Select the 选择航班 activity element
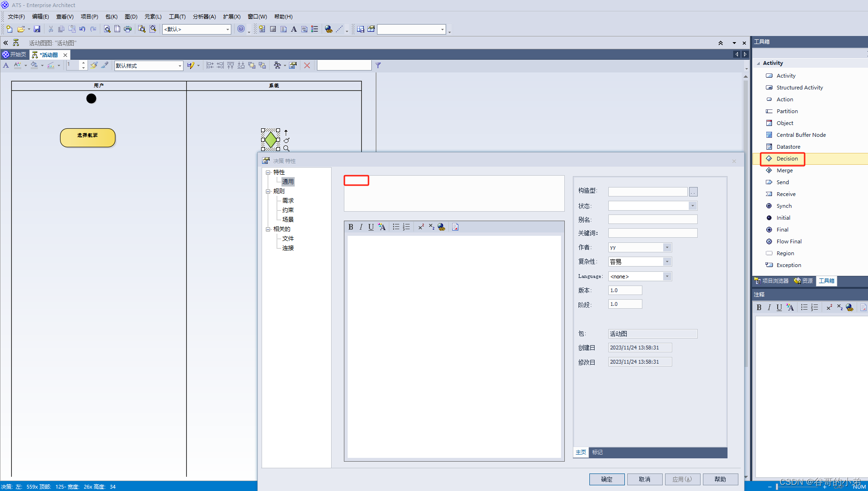Screen dimensions: 868x491 point(88,138)
